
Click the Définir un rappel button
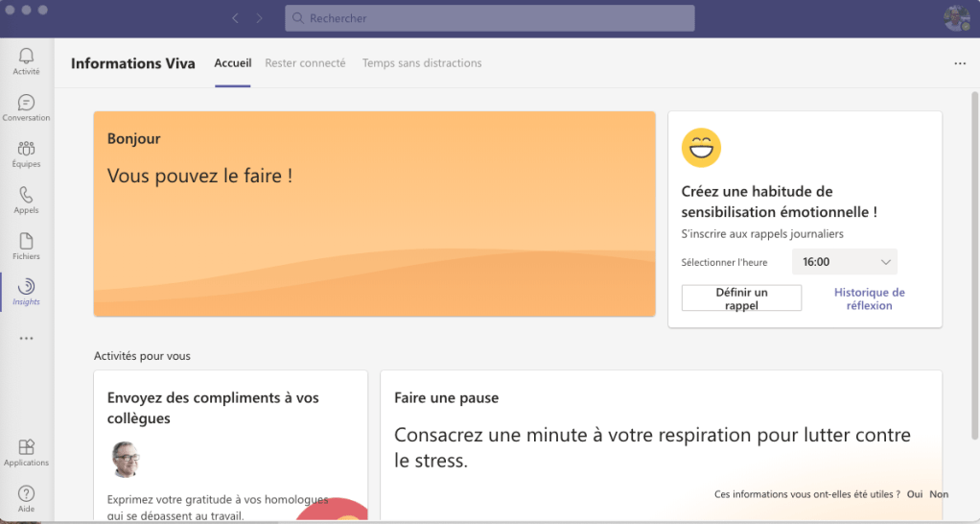coord(741,298)
